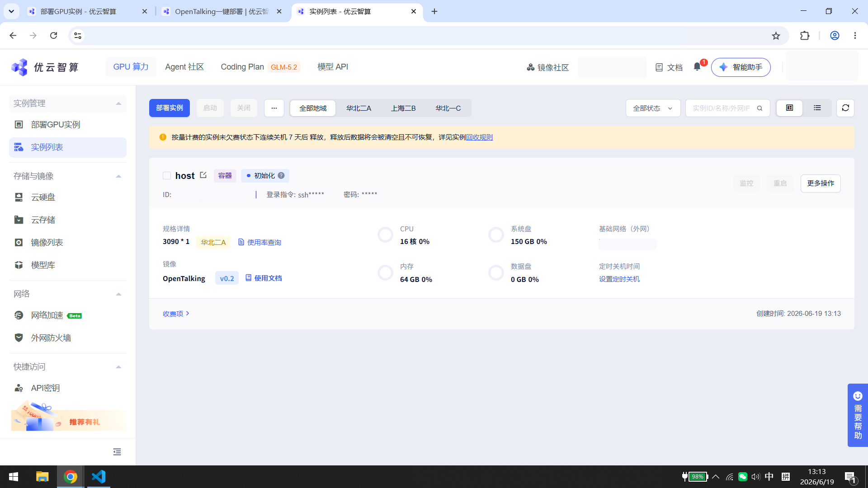The height and width of the screenshot is (488, 868).
Task: Refresh the instance list
Action: (x=845, y=108)
